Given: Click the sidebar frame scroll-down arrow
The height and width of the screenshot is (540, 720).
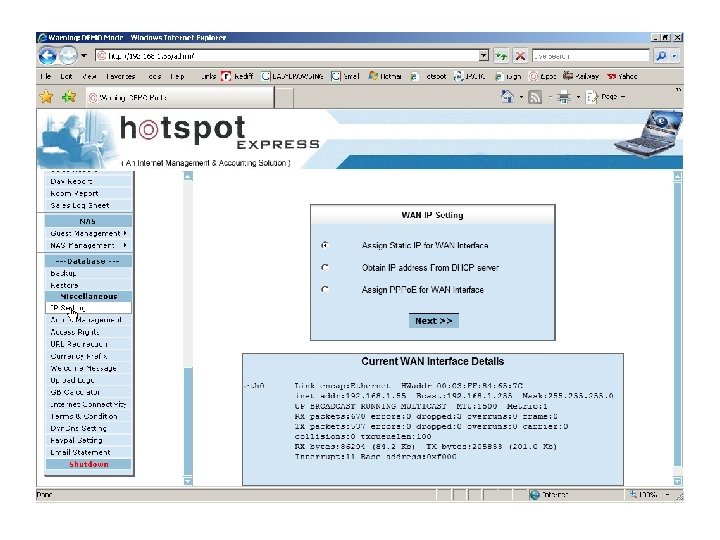Looking at the screenshot, I should (188, 481).
